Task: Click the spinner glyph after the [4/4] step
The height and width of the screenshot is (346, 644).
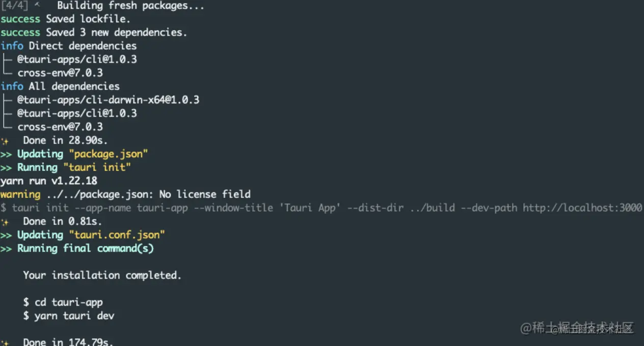Action: [37, 6]
